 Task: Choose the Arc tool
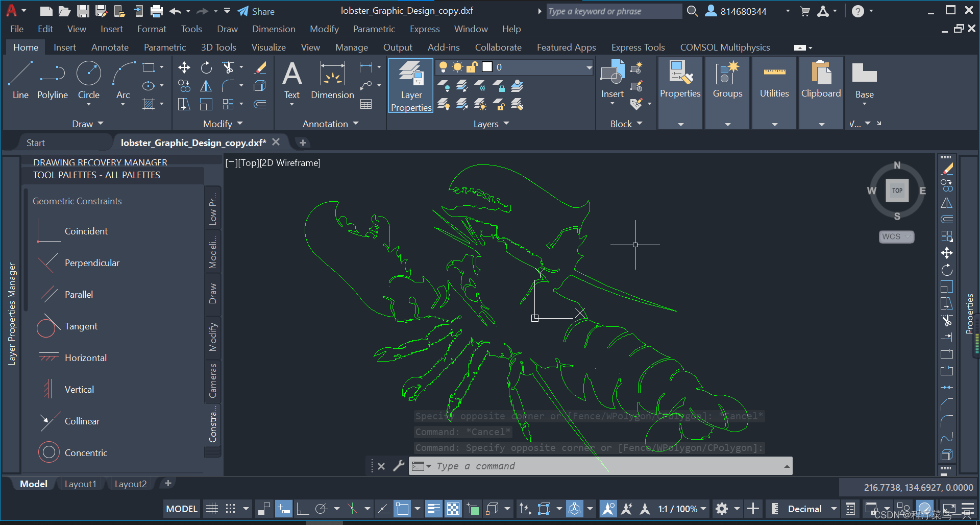pos(123,80)
